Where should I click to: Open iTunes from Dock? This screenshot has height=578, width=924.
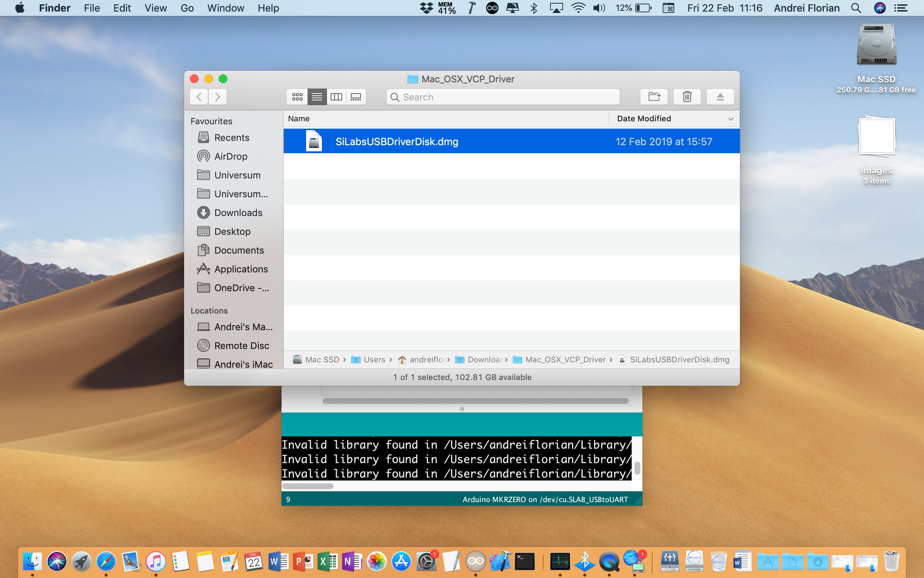[x=156, y=561]
